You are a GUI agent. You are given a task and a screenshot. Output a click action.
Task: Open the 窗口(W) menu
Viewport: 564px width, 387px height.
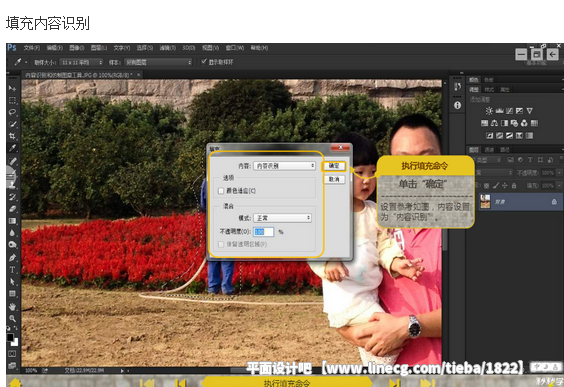tap(235, 48)
